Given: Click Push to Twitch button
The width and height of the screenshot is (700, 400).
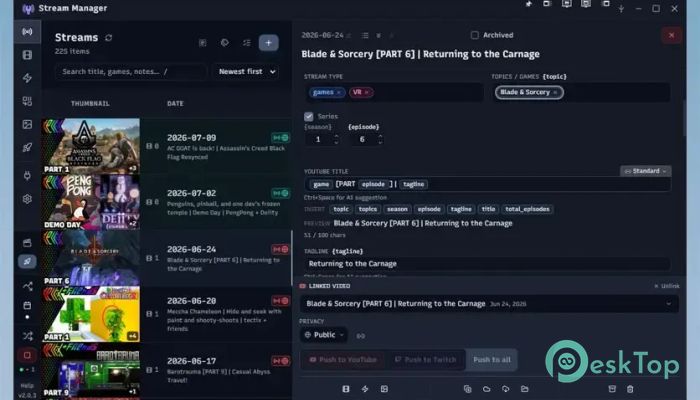Looking at the screenshot, I should click(425, 360).
